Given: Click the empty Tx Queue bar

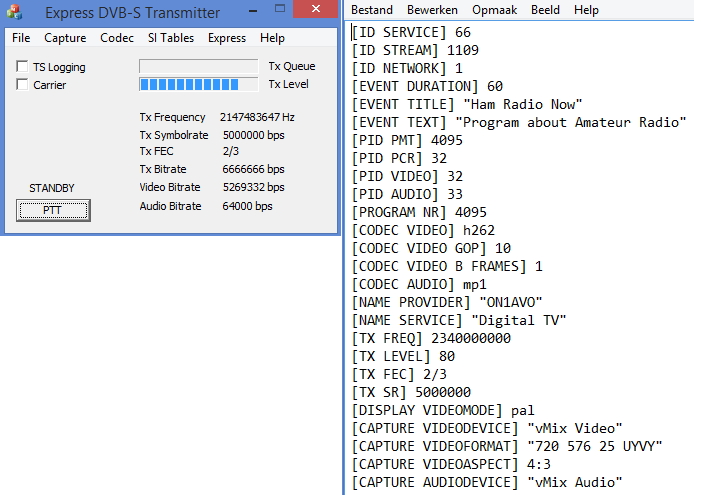Looking at the screenshot, I should click(x=198, y=67).
